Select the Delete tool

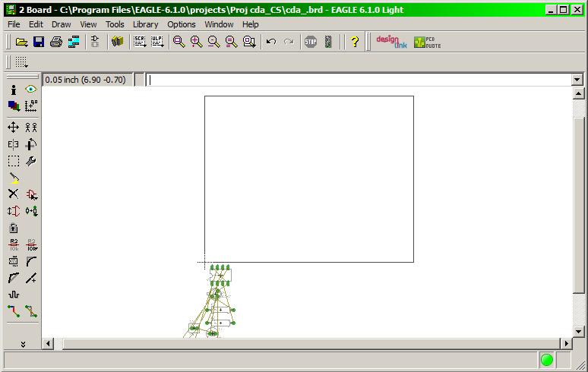[14, 194]
